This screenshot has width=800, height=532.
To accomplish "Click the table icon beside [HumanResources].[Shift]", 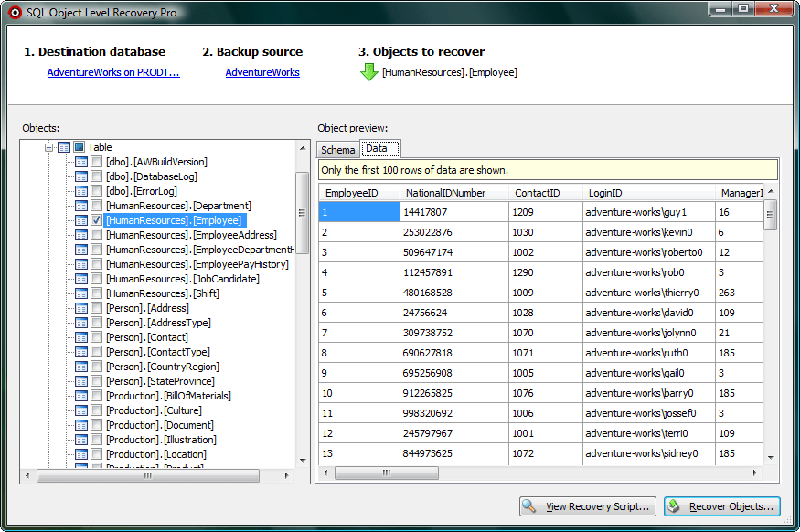I will coord(81,293).
